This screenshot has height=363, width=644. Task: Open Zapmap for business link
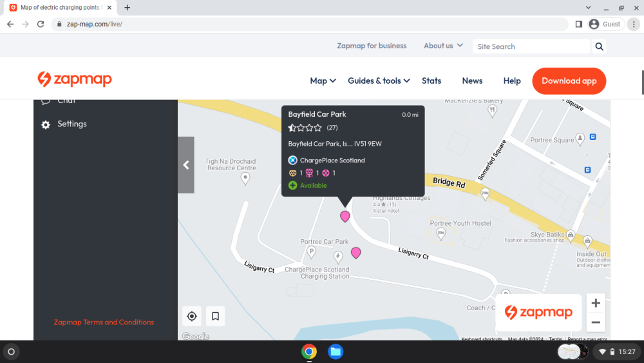pos(372,46)
